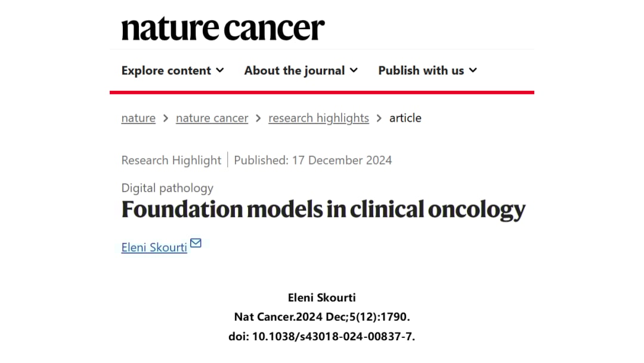
Task: Expand the Publish with us chevron arrow
Action: pyautogui.click(x=473, y=70)
